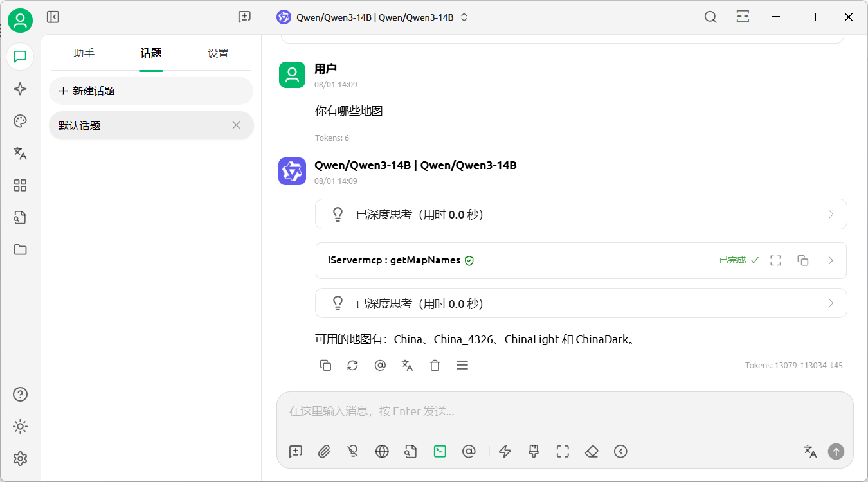Click the copy icon below the assistant reply
The width and height of the screenshot is (868, 482).
click(x=325, y=365)
